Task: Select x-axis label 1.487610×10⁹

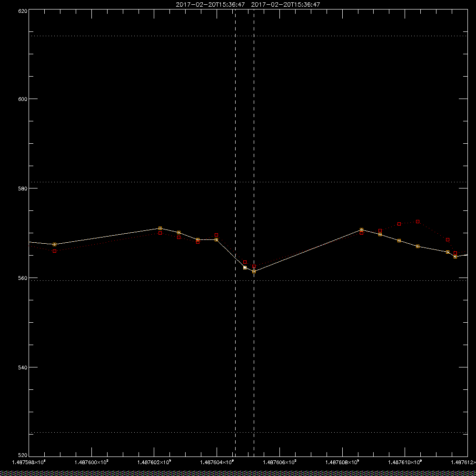Action: tap(405, 462)
